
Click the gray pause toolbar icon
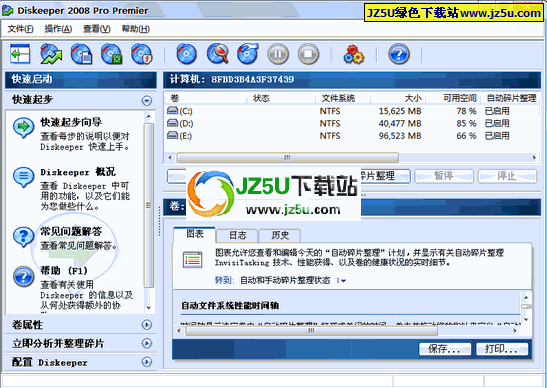[x=278, y=54]
